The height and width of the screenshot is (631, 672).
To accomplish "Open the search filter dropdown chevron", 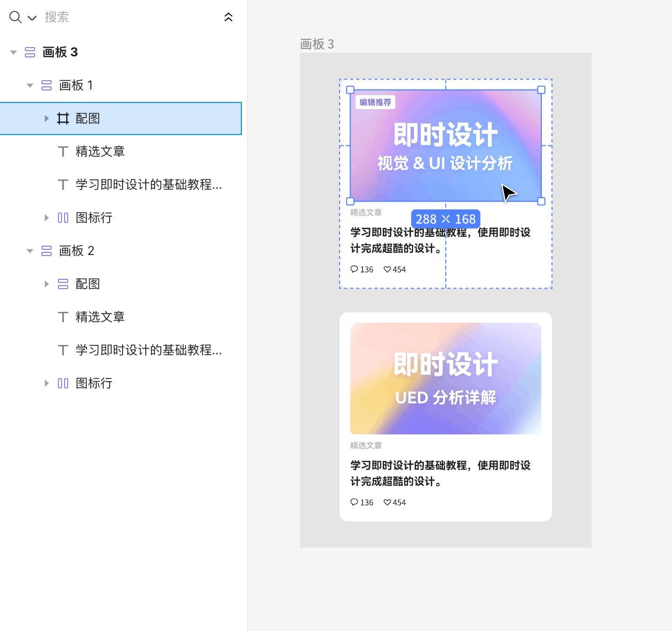I will coord(32,18).
